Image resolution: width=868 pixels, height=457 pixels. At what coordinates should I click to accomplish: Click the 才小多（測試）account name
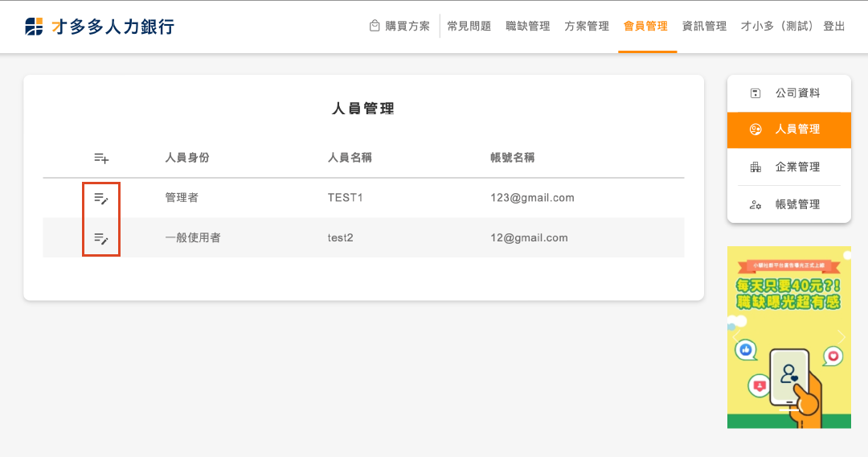click(x=776, y=27)
